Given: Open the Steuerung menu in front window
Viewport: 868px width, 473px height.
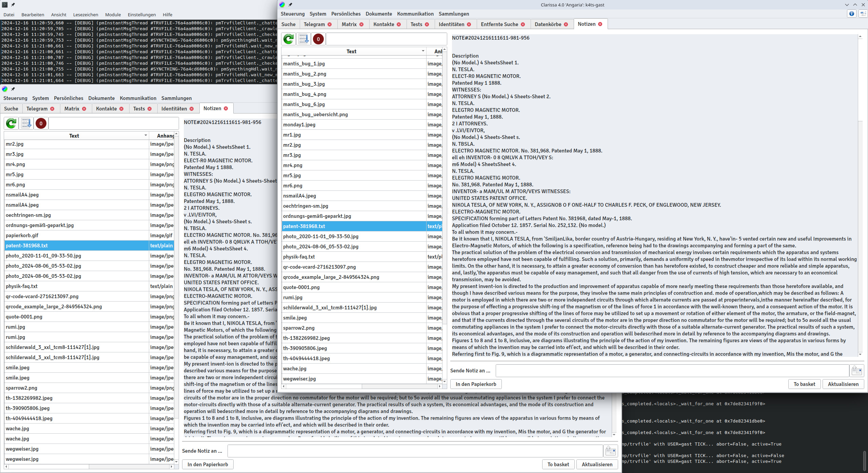Looking at the screenshot, I should pos(293,14).
